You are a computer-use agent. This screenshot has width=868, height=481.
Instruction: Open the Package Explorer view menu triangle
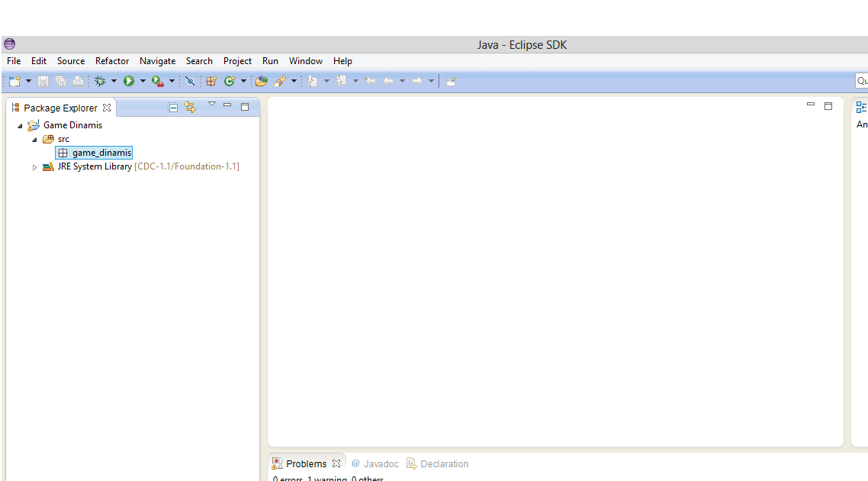(211, 104)
